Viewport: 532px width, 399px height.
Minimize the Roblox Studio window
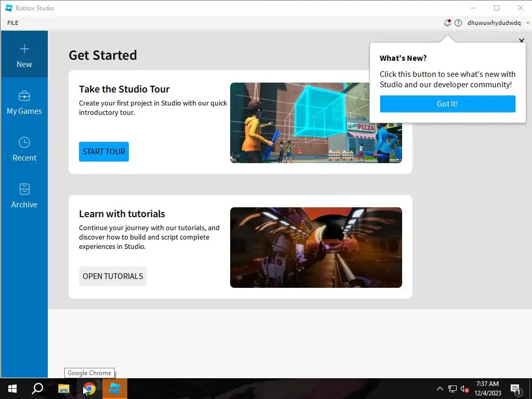(474, 8)
